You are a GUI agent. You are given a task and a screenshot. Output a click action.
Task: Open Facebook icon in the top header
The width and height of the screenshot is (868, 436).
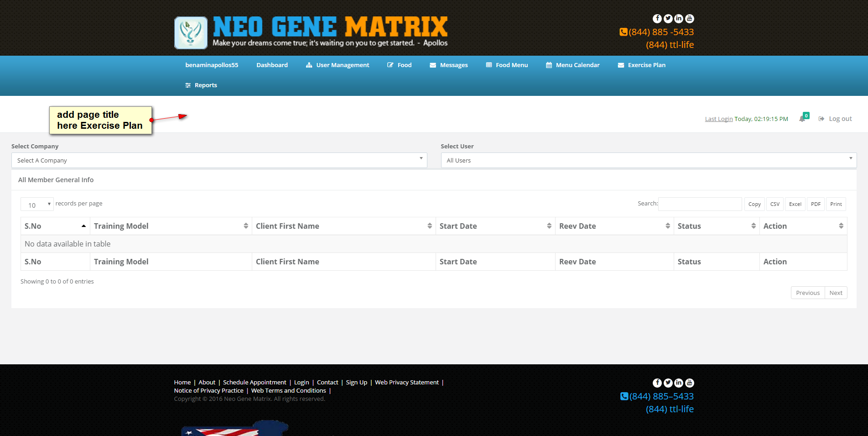pyautogui.click(x=657, y=19)
